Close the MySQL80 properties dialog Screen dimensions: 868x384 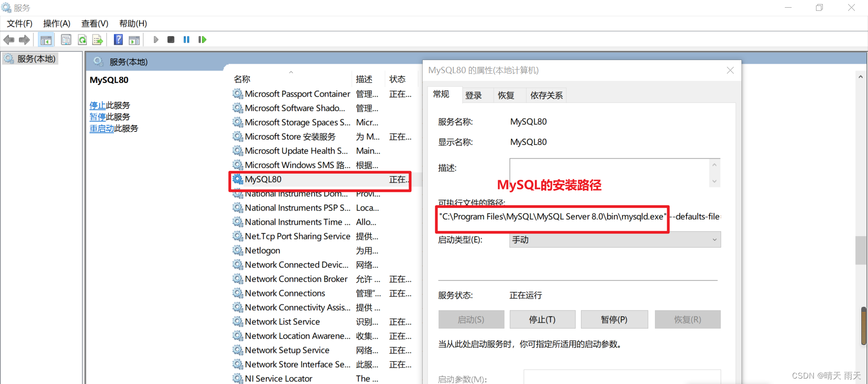[730, 70]
